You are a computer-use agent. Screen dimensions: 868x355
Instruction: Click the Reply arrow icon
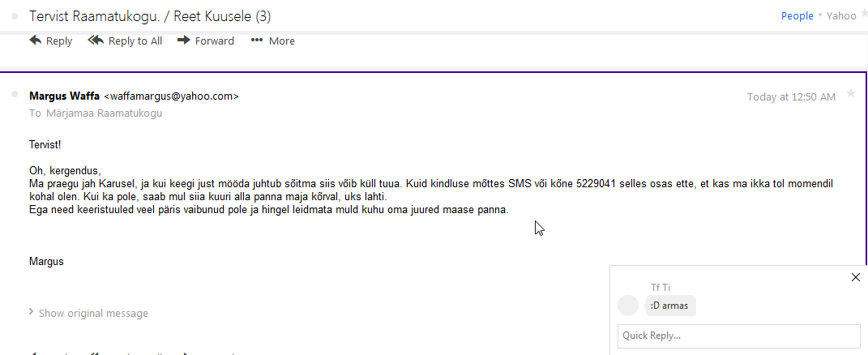click(x=36, y=41)
